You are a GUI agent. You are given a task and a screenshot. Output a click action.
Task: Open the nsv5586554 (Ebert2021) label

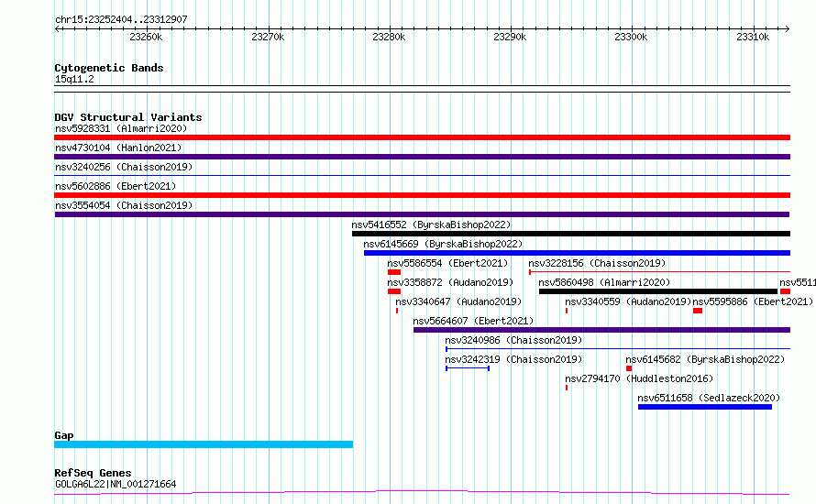(x=447, y=263)
